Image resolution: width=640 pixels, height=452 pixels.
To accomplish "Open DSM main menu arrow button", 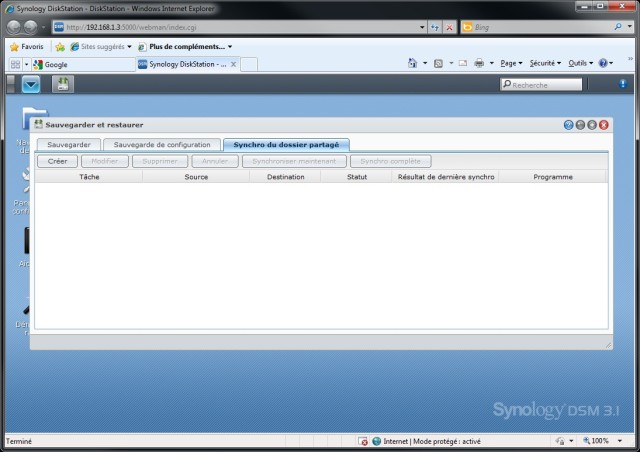I will click(x=31, y=85).
